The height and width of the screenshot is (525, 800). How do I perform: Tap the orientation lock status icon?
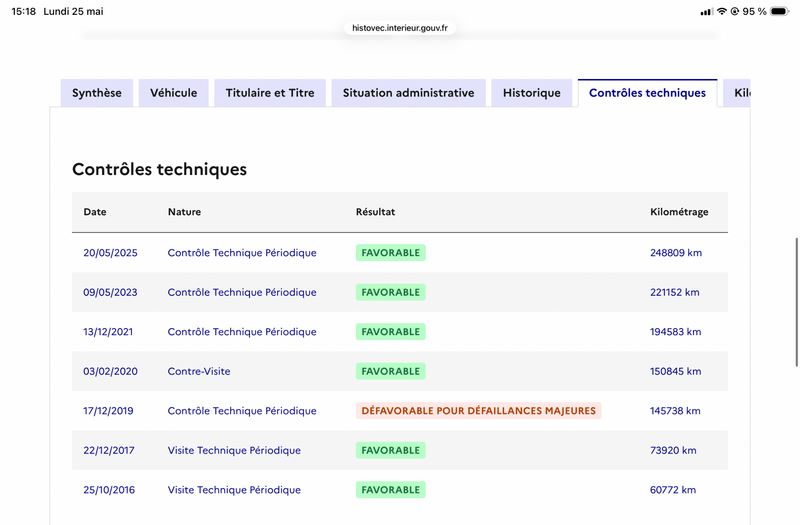pyautogui.click(x=735, y=11)
